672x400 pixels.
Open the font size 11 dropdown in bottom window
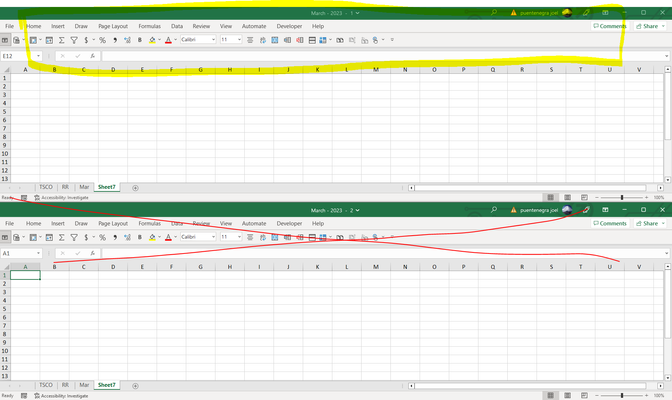(x=239, y=237)
